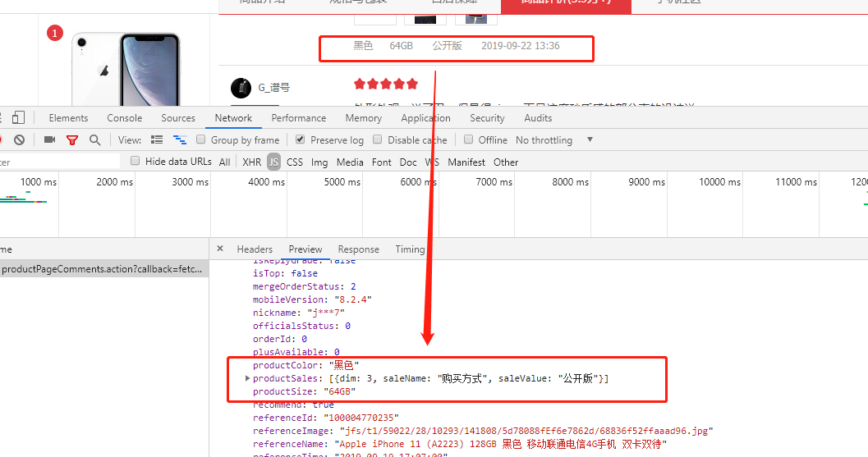Select the referenceImage jfs path line
This screenshot has height=457, width=868.
tap(483, 431)
